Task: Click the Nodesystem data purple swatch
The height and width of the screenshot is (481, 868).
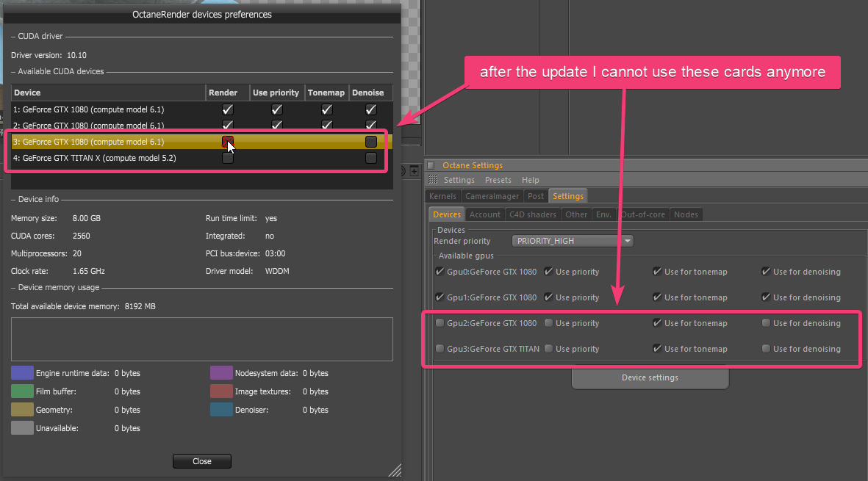Action: (221, 373)
